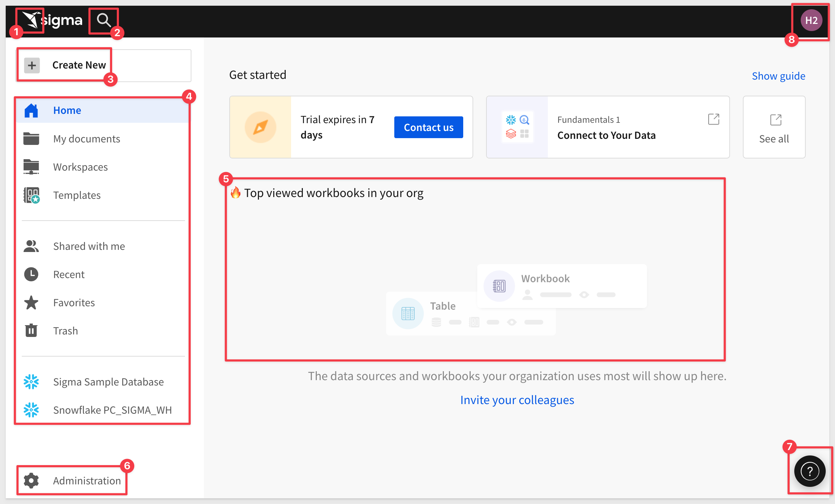Open the See all card
The height and width of the screenshot is (504, 835).
point(774,127)
